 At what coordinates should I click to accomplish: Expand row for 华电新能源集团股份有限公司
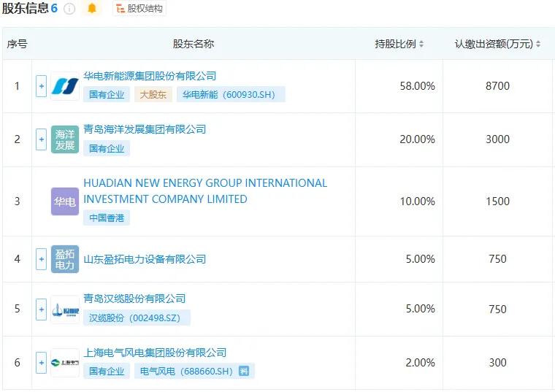click(42, 86)
